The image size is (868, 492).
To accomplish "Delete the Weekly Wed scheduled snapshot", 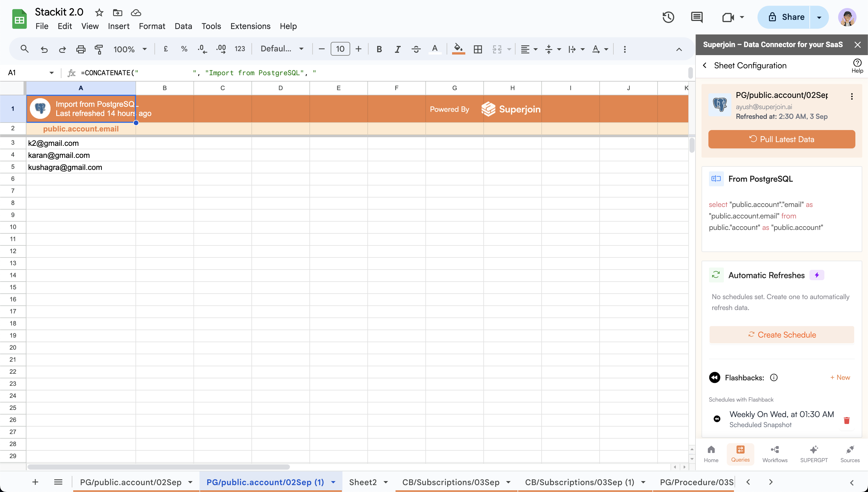I will pyautogui.click(x=846, y=420).
